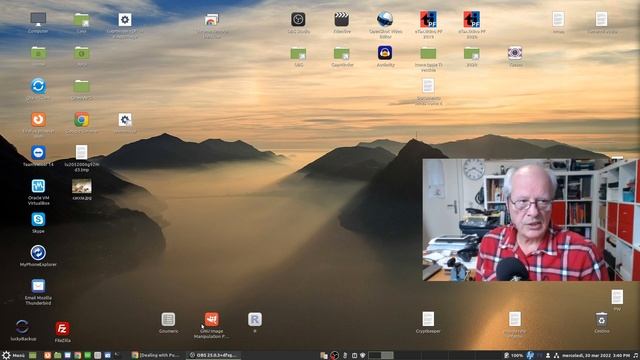This screenshot has height=360, width=640.
Task: Click the clock date in the panel
Action: pyautogui.click(x=596, y=356)
